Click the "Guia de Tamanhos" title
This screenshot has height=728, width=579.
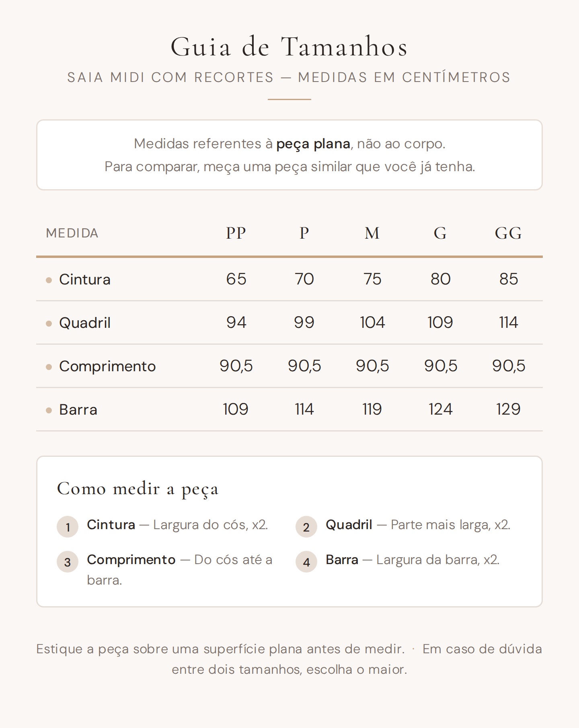click(x=289, y=47)
